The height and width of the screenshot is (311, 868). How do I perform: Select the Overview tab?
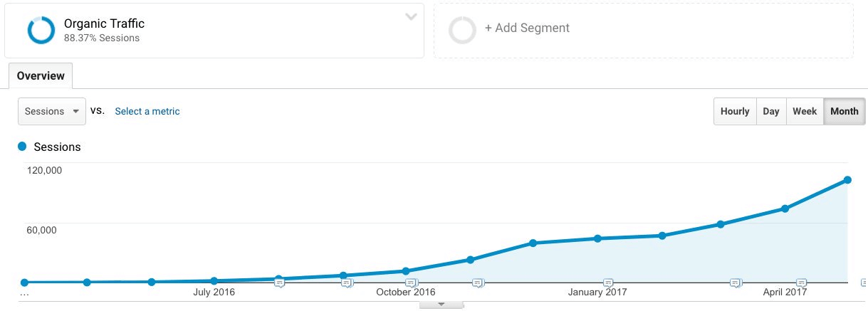[41, 75]
